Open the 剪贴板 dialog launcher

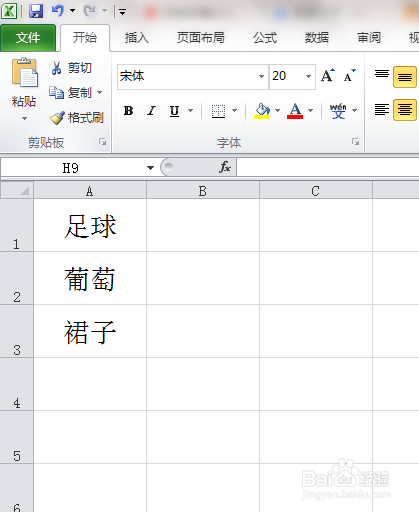point(102,142)
